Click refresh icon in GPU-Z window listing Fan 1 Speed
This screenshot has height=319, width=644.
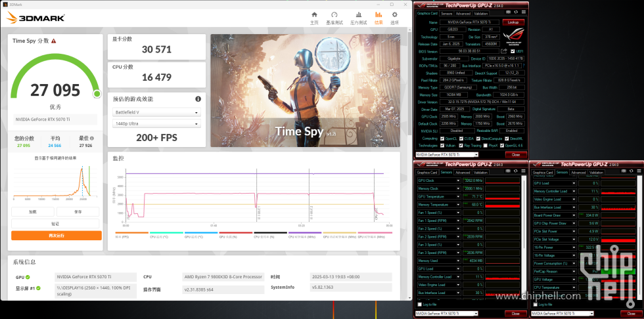(x=516, y=172)
